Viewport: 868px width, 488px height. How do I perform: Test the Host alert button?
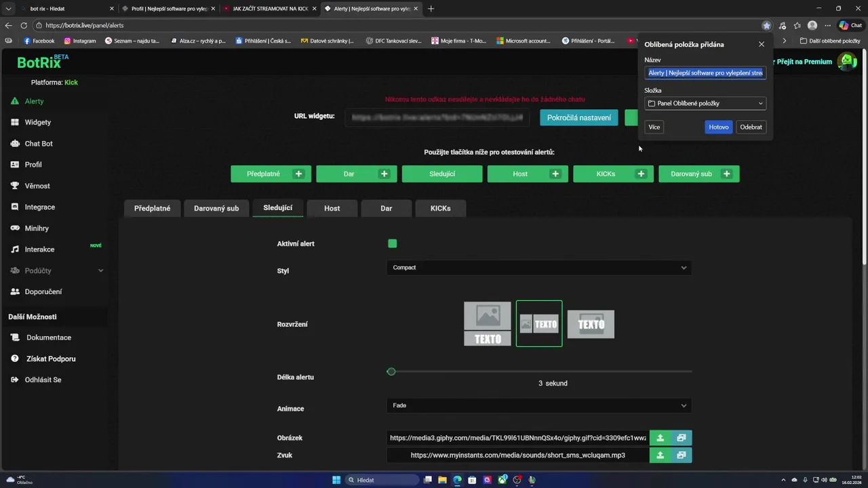[x=528, y=174]
